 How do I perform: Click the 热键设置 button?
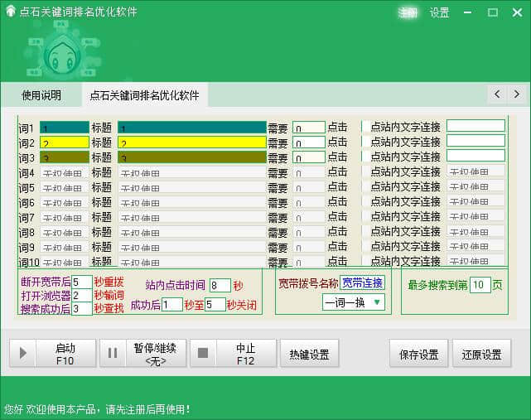click(310, 354)
